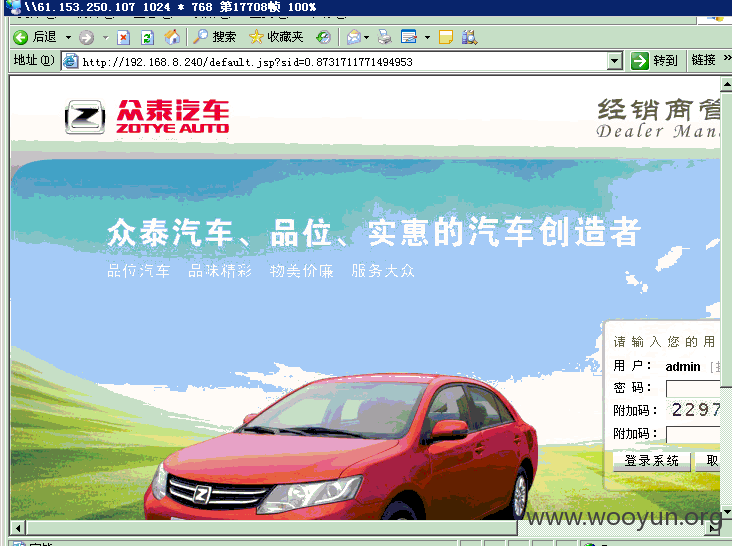This screenshot has height=546, width=732.
Task: Click the Forward arrow icon
Action: click(x=86, y=37)
